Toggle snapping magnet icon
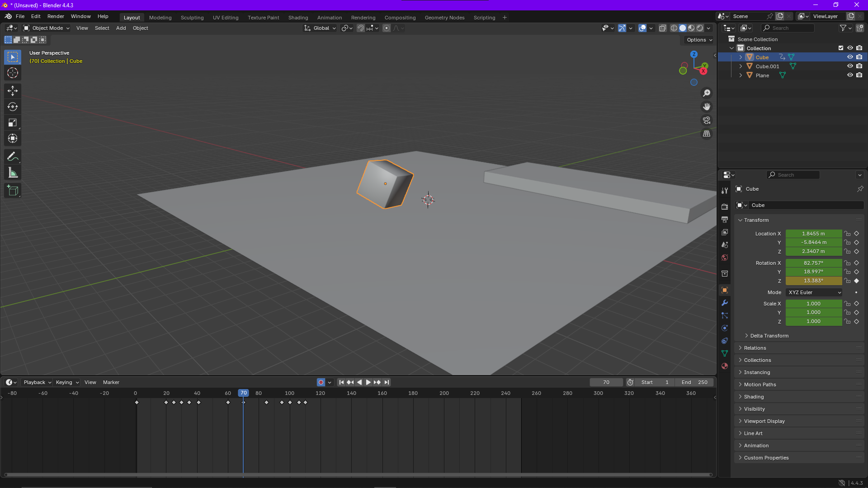Screen dimensions: 868x488 pos(361,28)
